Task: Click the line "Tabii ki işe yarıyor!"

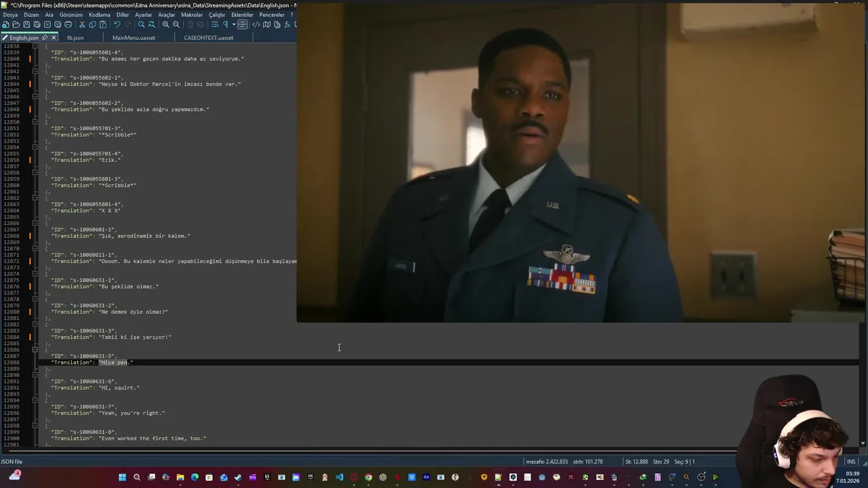Action: tap(111, 337)
